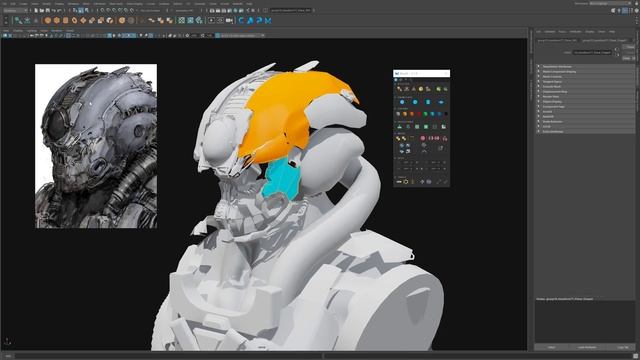Click the redo arrow in the status line
The image size is (640, 360).
pos(59,10)
